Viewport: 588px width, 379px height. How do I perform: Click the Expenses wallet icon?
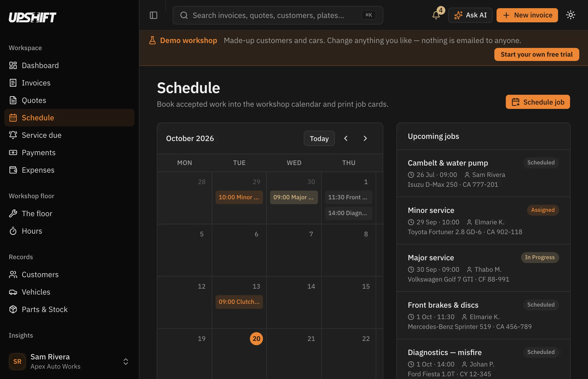[13, 170]
